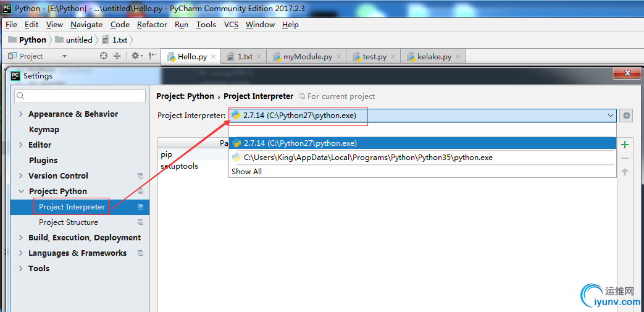Viewport: 644px width, 312px height.
Task: Select the Python35 interpreter option
Action: click(422, 158)
